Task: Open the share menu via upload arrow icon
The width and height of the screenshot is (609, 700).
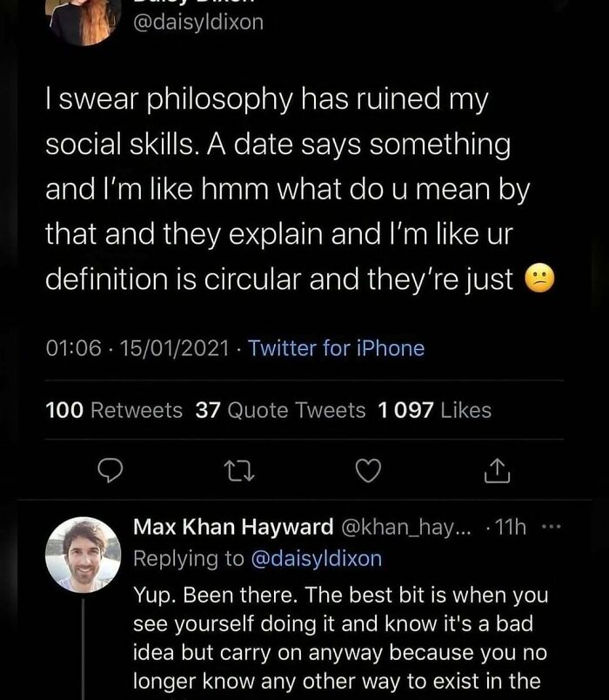Action: 497,470
